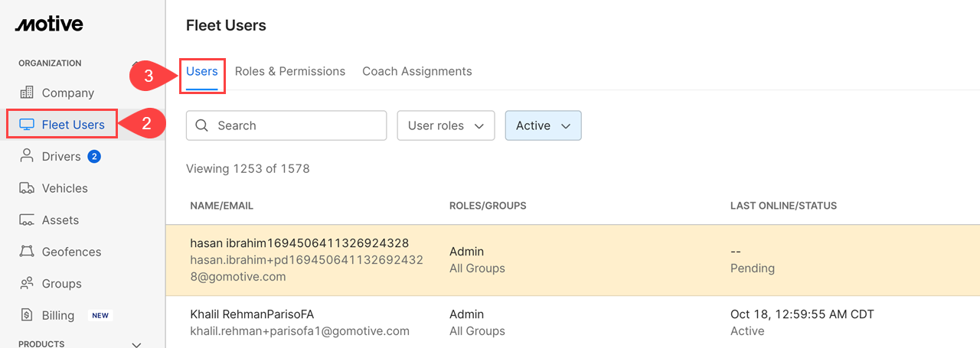Click the search magnifier icon
This screenshot has height=348, width=980.
202,125
